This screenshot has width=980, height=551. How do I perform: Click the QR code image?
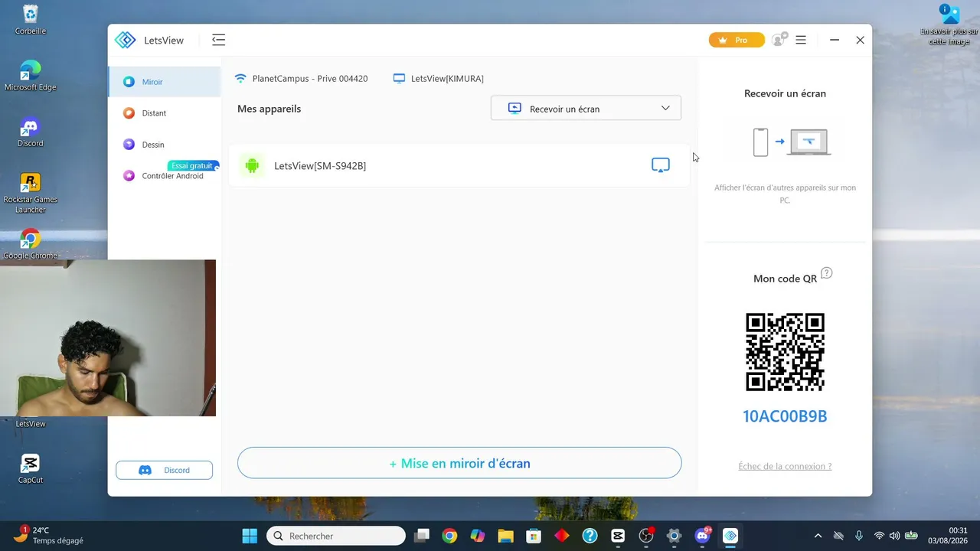coord(785,352)
